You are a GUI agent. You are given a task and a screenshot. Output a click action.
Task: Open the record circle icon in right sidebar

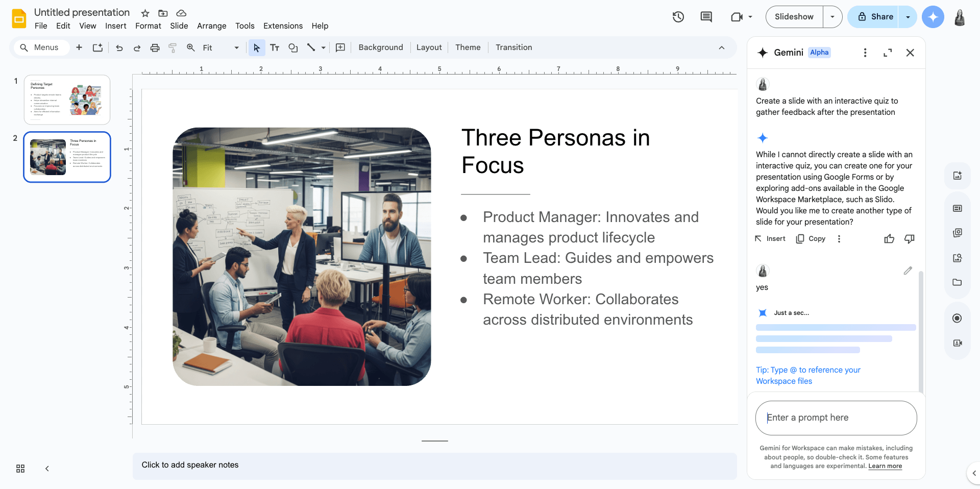tap(957, 319)
